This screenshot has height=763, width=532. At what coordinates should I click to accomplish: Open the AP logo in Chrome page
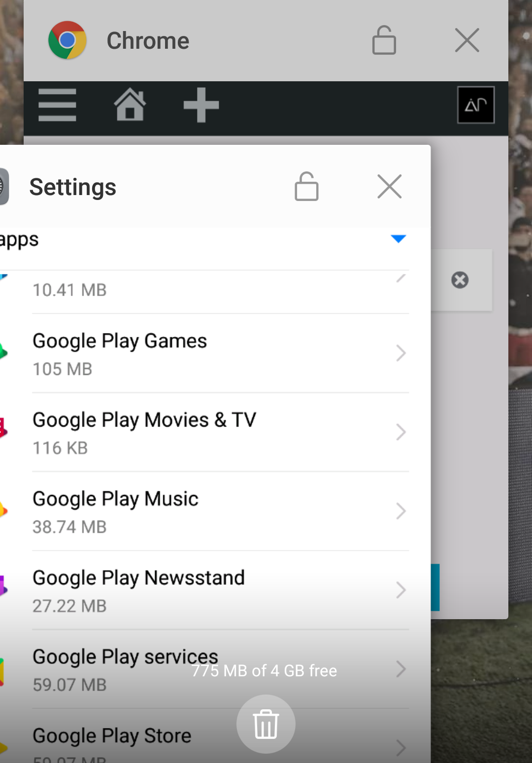pyautogui.click(x=476, y=105)
